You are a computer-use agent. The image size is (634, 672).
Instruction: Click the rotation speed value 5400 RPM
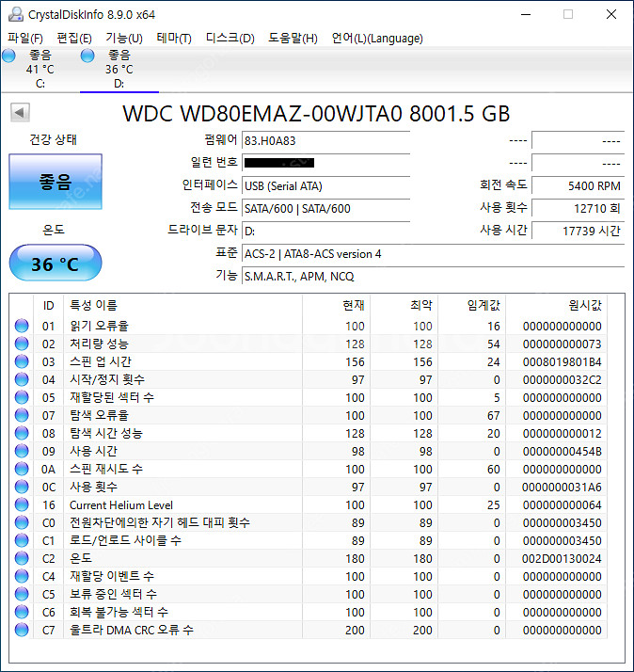(x=578, y=186)
